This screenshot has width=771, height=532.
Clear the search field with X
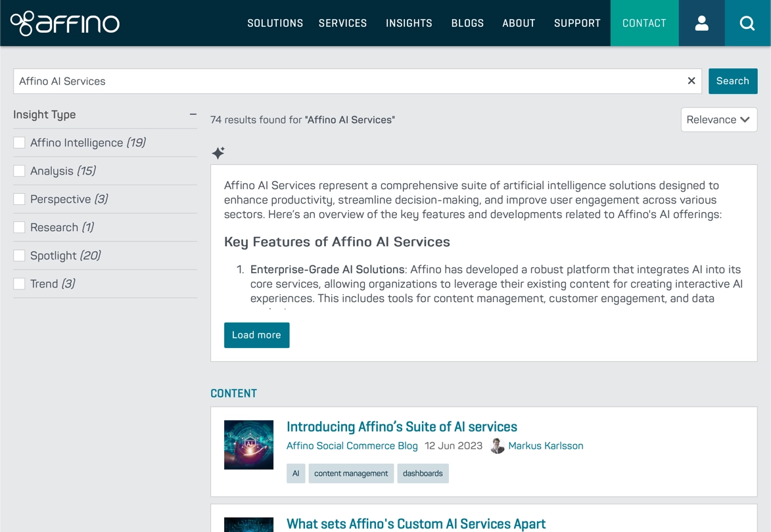[691, 81]
